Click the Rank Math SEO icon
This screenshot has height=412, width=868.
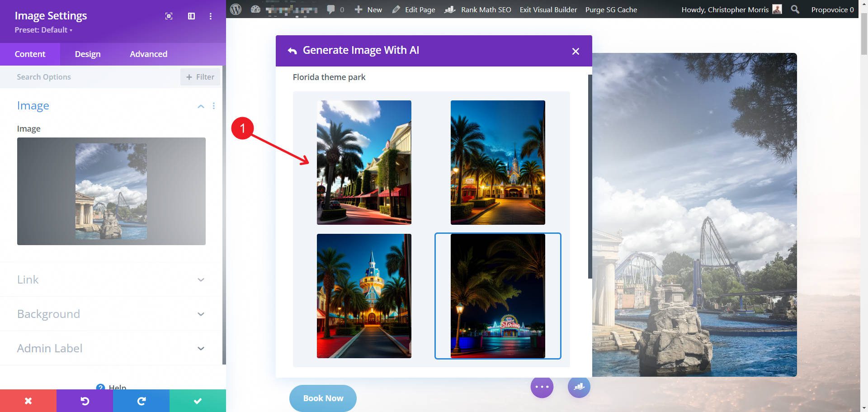coord(450,9)
